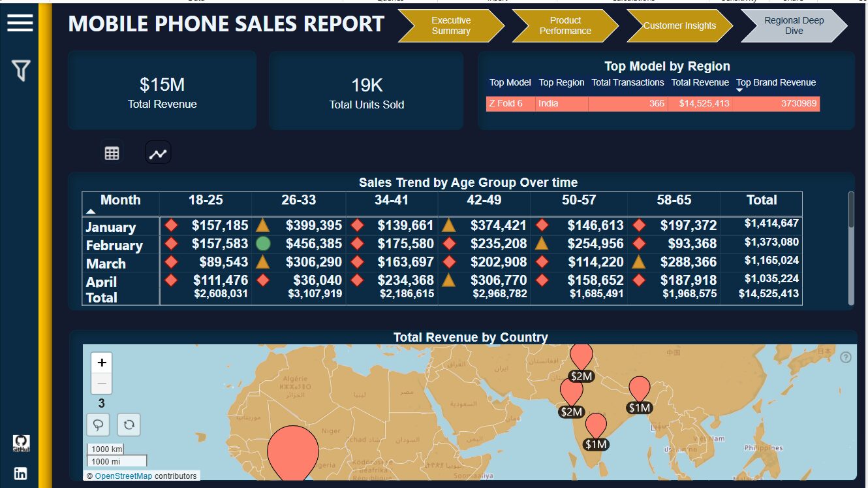Toggle sort arrow under Top Brand Revenue
This screenshot has width=868, height=488.
(740, 90)
